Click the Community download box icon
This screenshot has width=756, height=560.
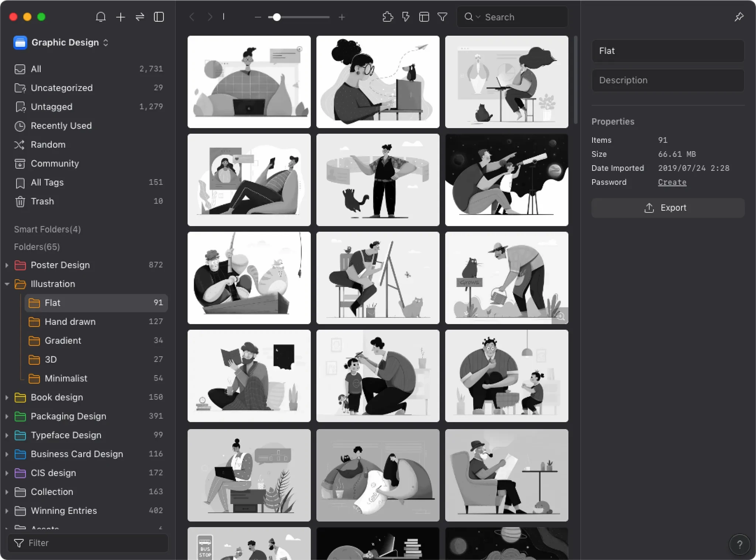pyautogui.click(x=20, y=164)
